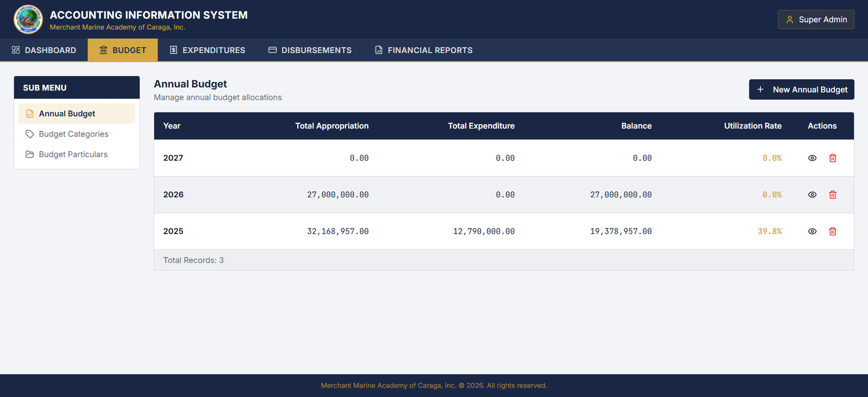This screenshot has height=397, width=868.
Task: Click the Balance column header
Action: (636, 126)
